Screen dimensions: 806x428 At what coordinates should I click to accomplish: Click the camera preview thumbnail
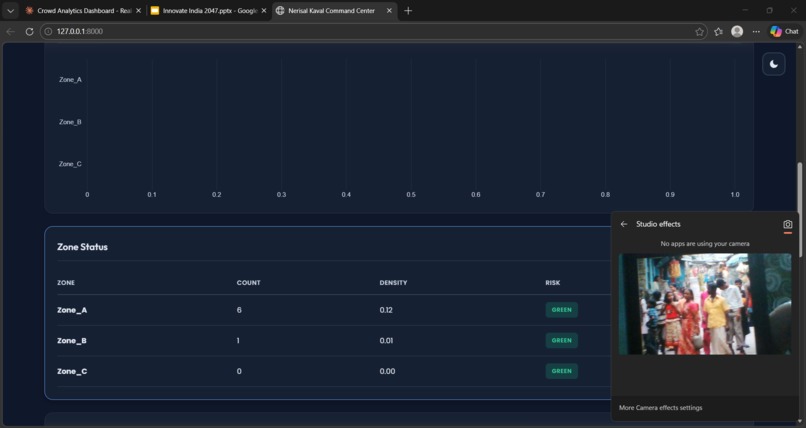click(705, 304)
